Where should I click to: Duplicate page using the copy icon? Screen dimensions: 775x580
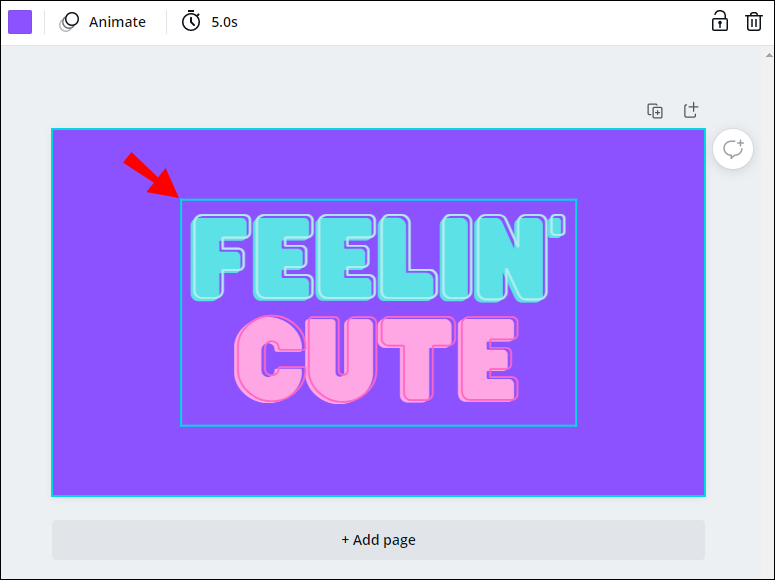(x=655, y=111)
